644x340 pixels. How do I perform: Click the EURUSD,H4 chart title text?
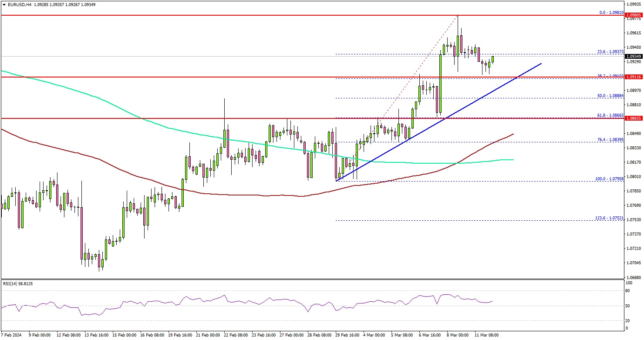pyautogui.click(x=16, y=4)
